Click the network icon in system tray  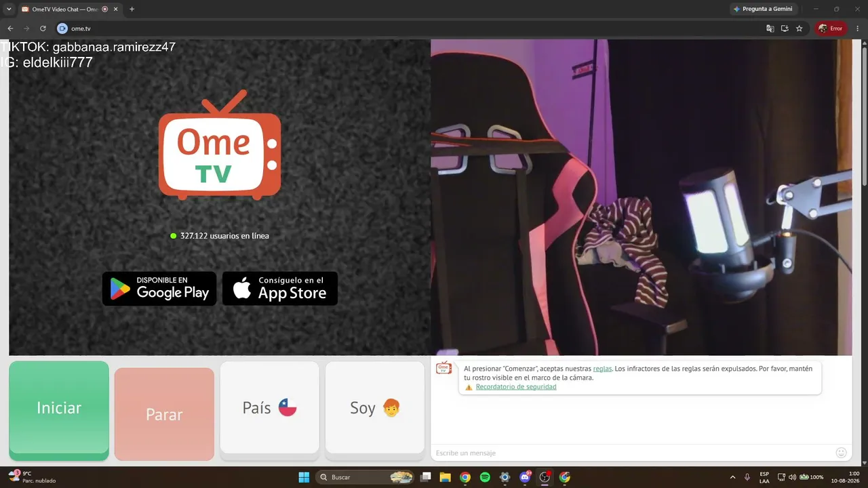781,477
